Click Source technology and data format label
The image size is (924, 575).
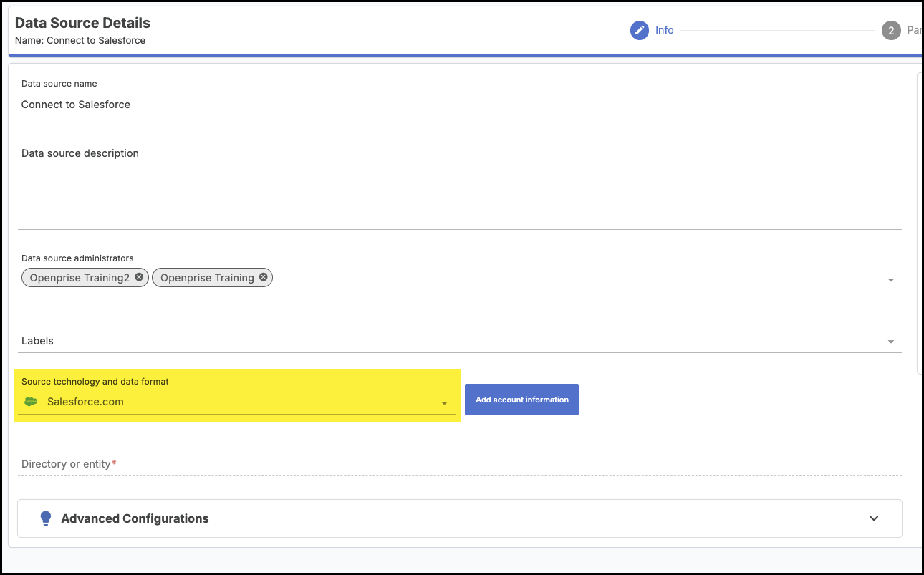click(95, 382)
